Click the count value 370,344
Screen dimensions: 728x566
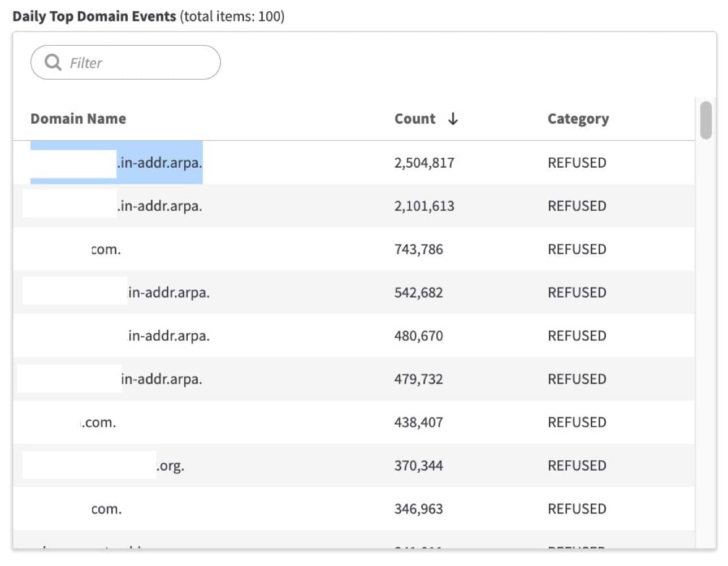click(x=418, y=466)
